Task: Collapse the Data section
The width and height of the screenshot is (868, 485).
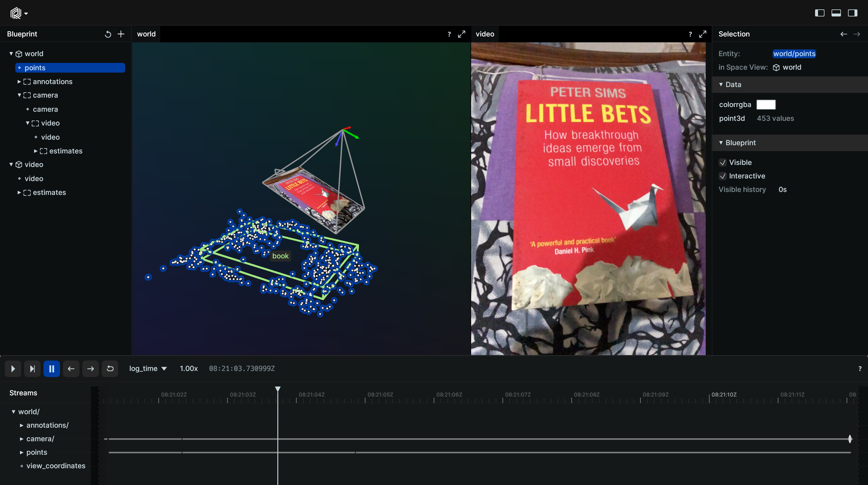Action: (x=721, y=85)
